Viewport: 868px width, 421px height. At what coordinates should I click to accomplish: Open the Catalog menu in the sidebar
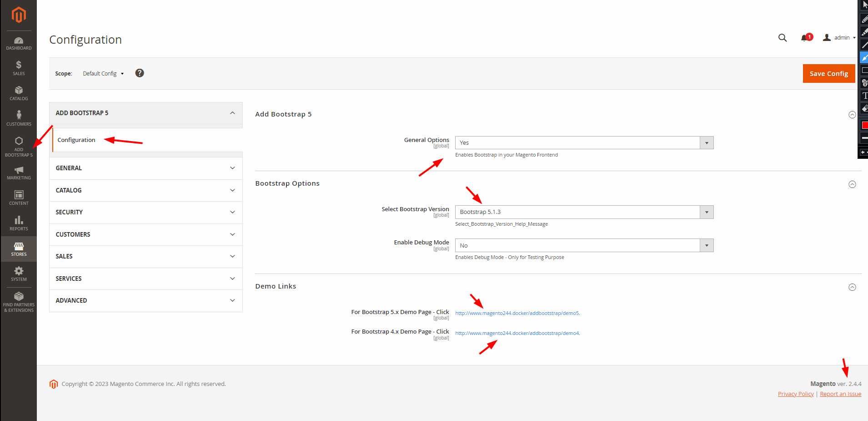pyautogui.click(x=19, y=93)
